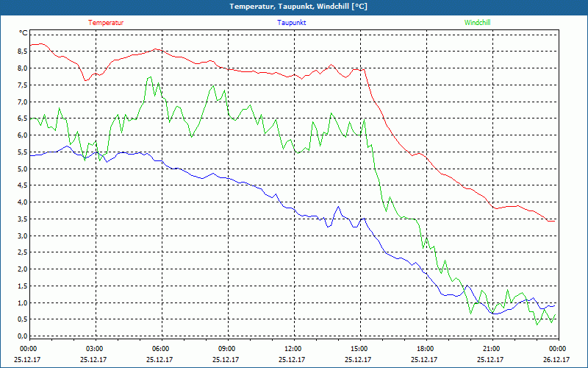Screen dimensions: 588x368
Task: Click the 8,5 y-axis label
Action: (23, 52)
